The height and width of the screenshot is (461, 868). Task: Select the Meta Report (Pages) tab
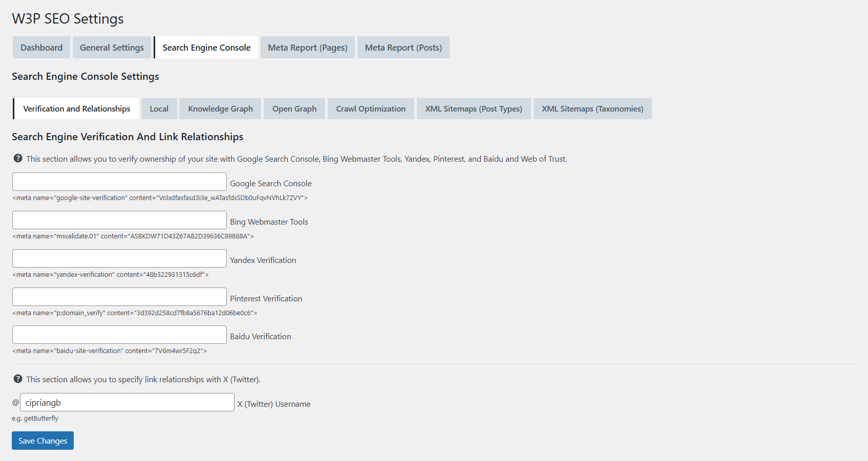pyautogui.click(x=307, y=47)
